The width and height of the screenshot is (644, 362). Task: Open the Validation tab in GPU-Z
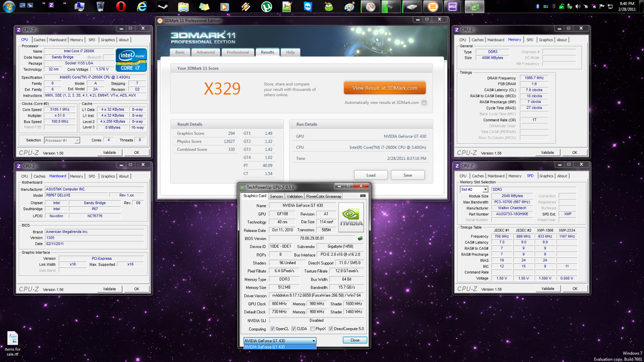tap(295, 196)
